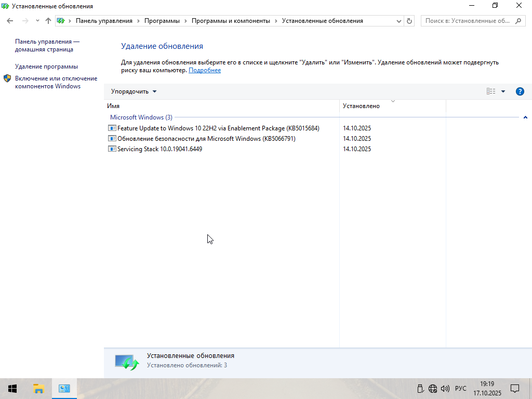Refresh the Installed Updates list
The image size is (532, 399).
409,21
